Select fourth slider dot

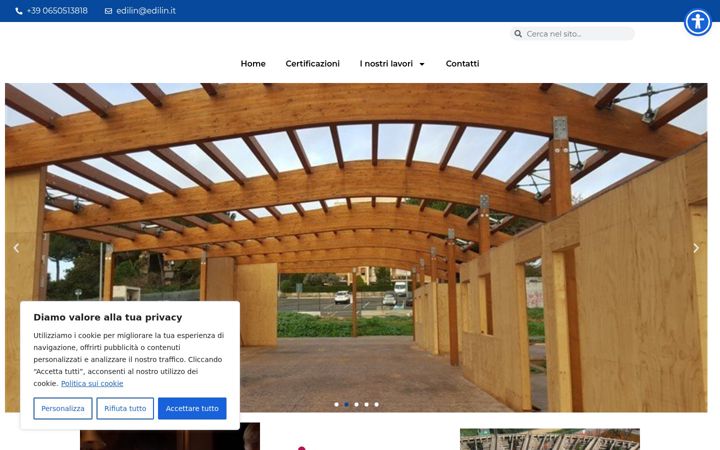tap(366, 405)
